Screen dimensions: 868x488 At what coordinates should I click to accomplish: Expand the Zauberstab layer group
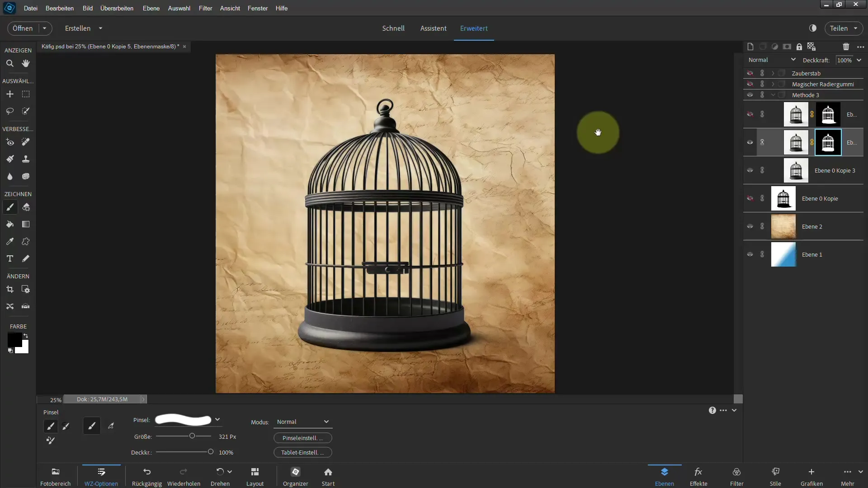[773, 73]
